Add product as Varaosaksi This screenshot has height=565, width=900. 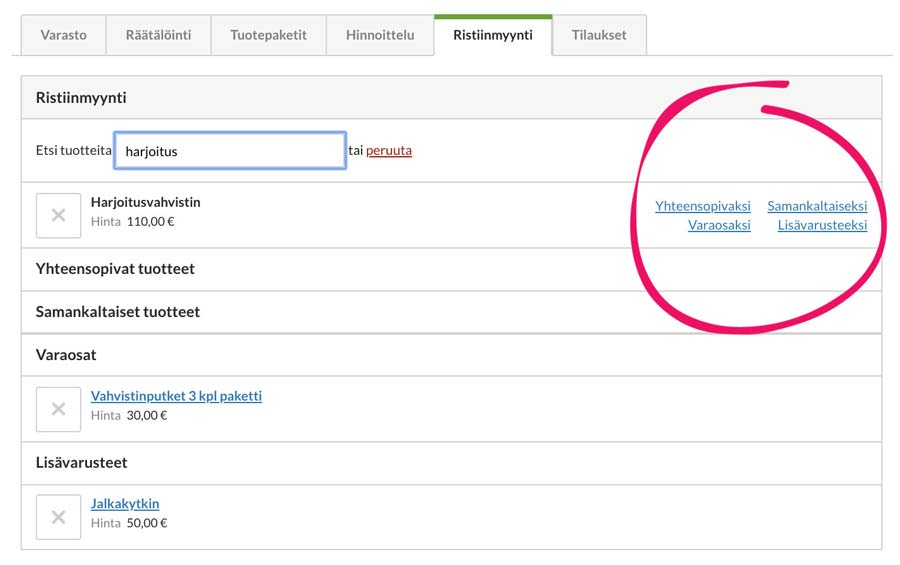point(719,225)
